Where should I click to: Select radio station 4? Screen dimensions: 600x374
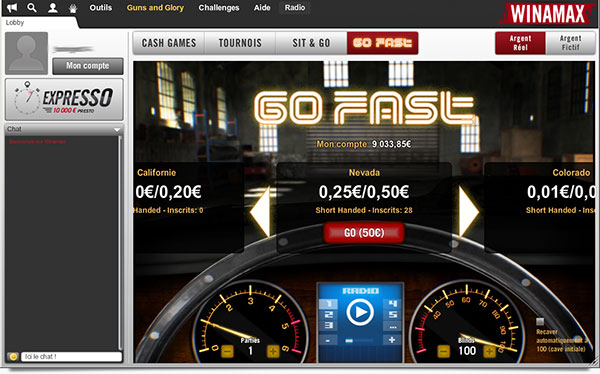pyautogui.click(x=392, y=304)
